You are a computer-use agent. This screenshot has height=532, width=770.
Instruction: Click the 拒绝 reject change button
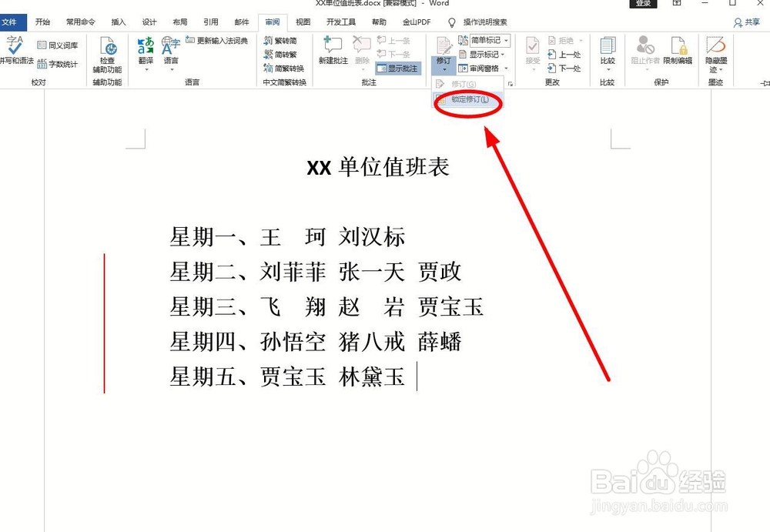(x=565, y=41)
